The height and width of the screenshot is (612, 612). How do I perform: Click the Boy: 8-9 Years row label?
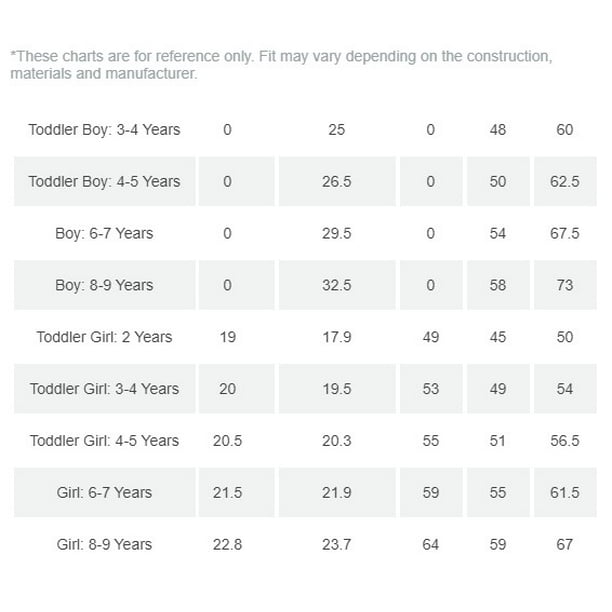[104, 285]
